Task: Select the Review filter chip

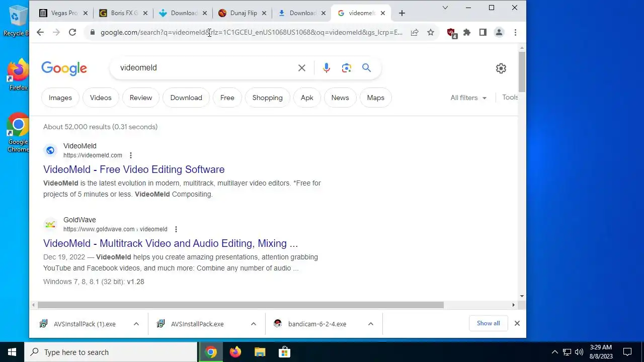Action: tap(141, 98)
